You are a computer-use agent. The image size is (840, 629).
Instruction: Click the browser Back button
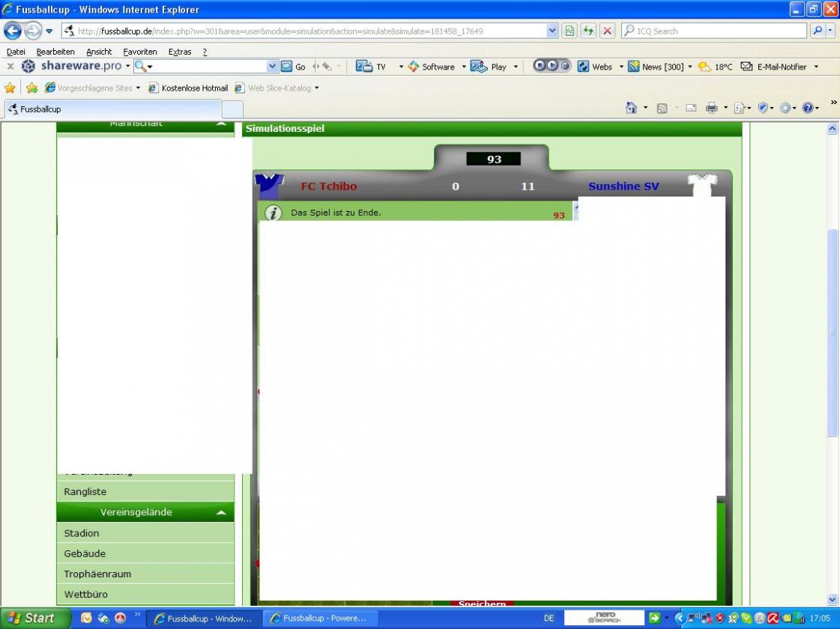[x=13, y=31]
